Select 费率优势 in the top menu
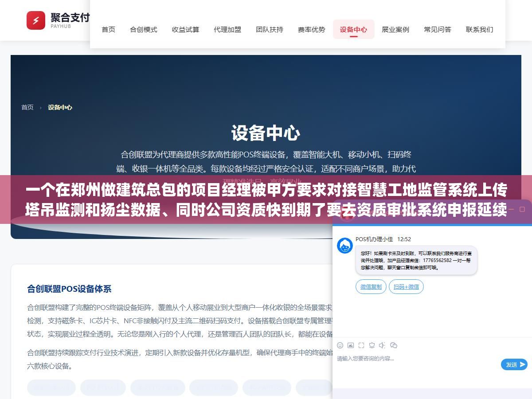The height and width of the screenshot is (399, 532). coord(312,30)
